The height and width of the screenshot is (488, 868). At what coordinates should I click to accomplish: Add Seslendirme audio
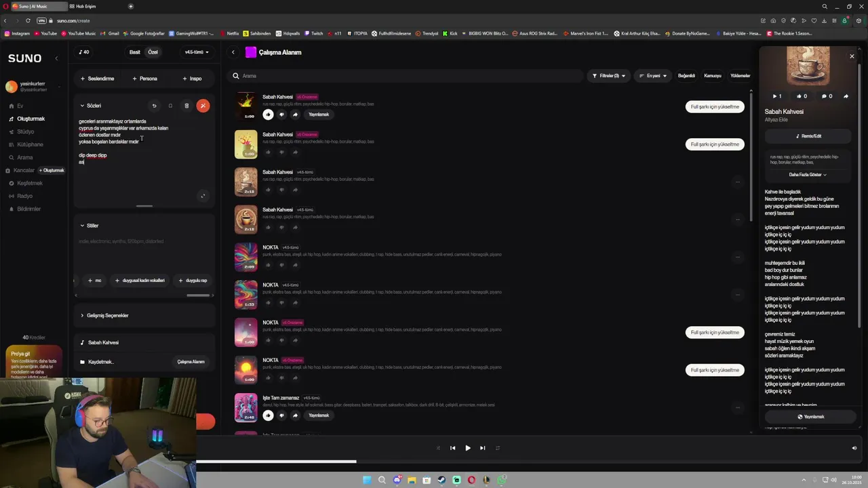(x=97, y=79)
